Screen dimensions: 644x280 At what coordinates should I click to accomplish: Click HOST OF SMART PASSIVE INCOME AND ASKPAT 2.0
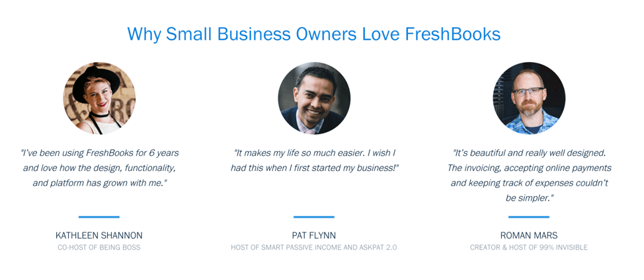tap(314, 248)
